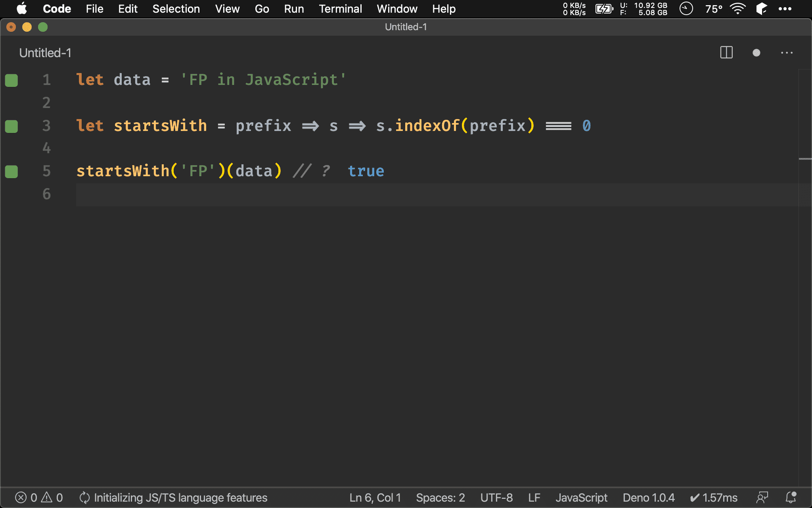Open the editor More Actions ellipsis
812x508 pixels.
click(787, 52)
